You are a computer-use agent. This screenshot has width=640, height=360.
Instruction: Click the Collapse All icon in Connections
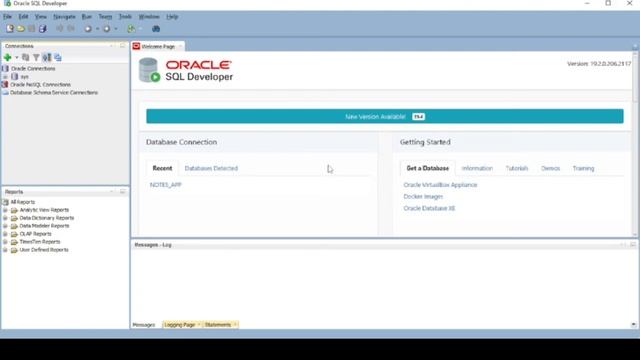click(x=58, y=58)
